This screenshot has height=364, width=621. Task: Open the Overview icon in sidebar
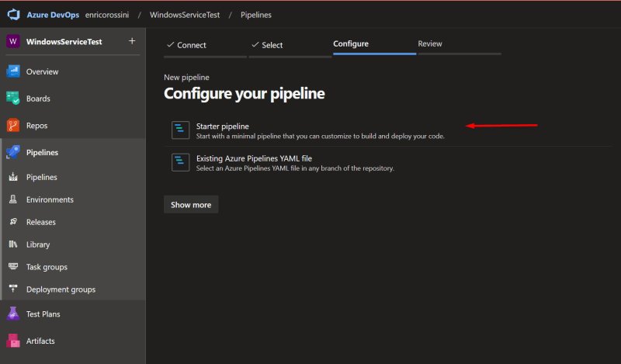(x=13, y=71)
